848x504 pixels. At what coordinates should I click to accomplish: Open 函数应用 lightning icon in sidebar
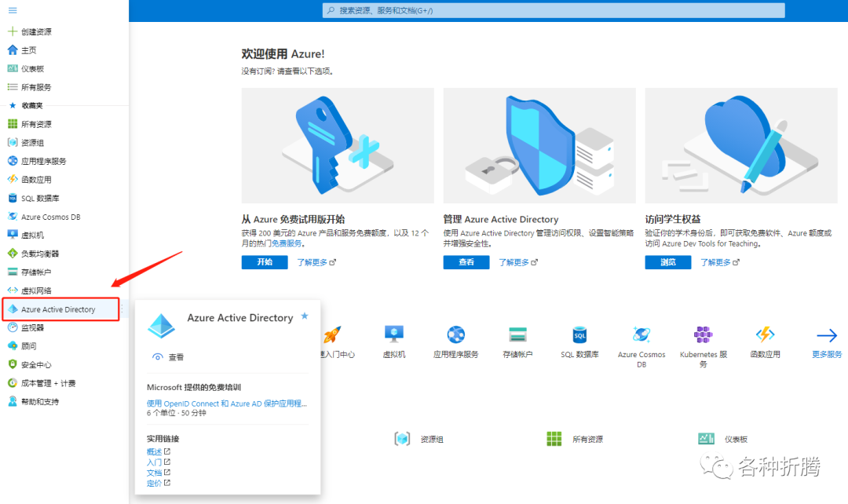[x=13, y=179]
